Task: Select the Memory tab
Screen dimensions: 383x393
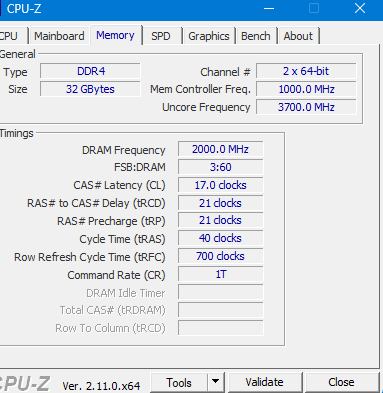Action: coord(116,35)
